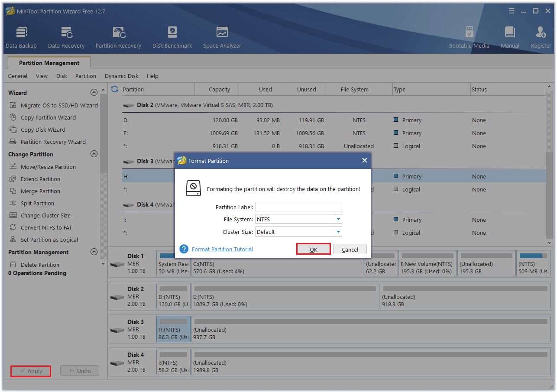This screenshot has width=557, height=392.
Task: Close the Format Partition dialog
Action: point(365,161)
